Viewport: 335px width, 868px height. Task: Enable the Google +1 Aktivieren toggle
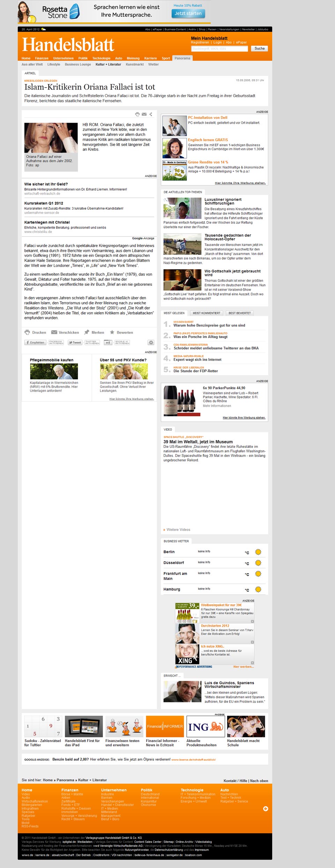pos(122,343)
